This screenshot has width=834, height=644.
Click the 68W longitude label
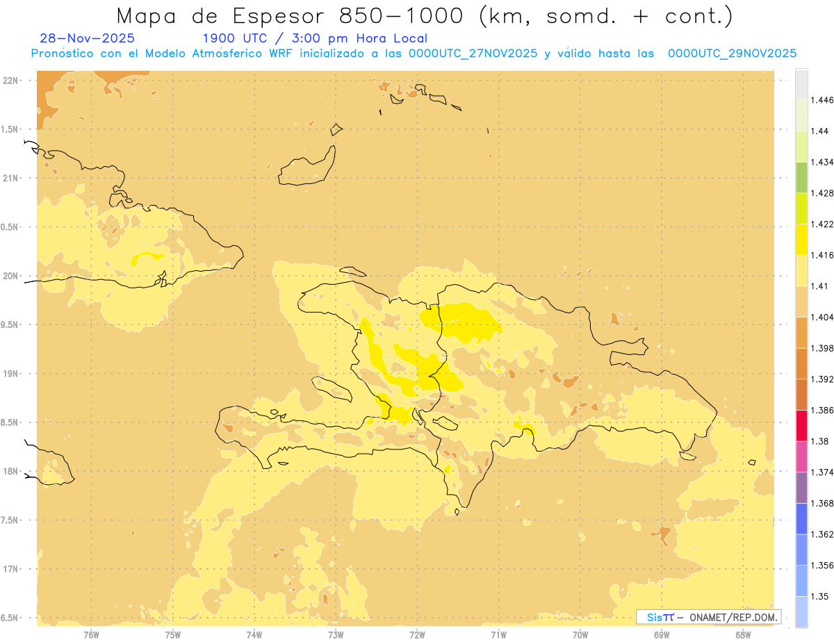coord(743,634)
